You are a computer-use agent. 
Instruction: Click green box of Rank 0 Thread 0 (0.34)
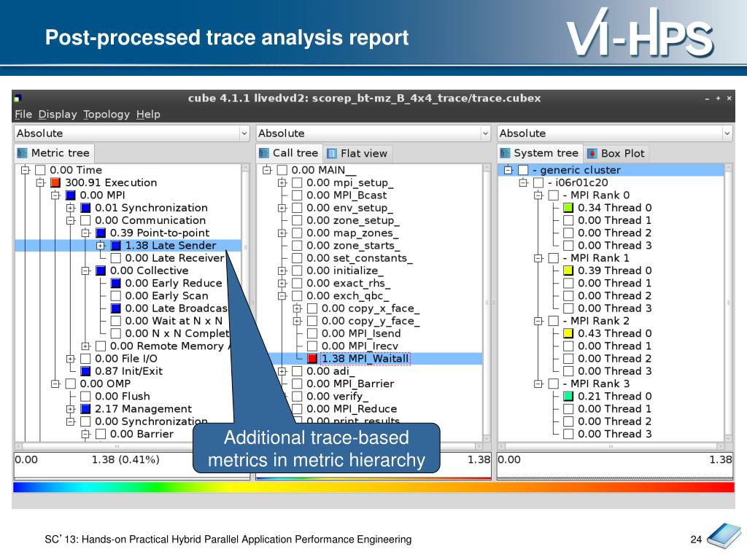(568, 208)
